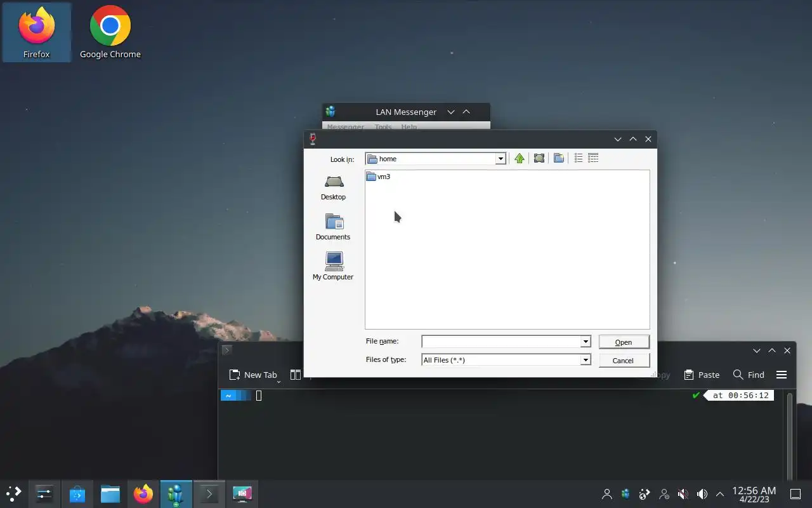
Task: Select My Computer in the dialog sidebar
Action: tap(333, 266)
